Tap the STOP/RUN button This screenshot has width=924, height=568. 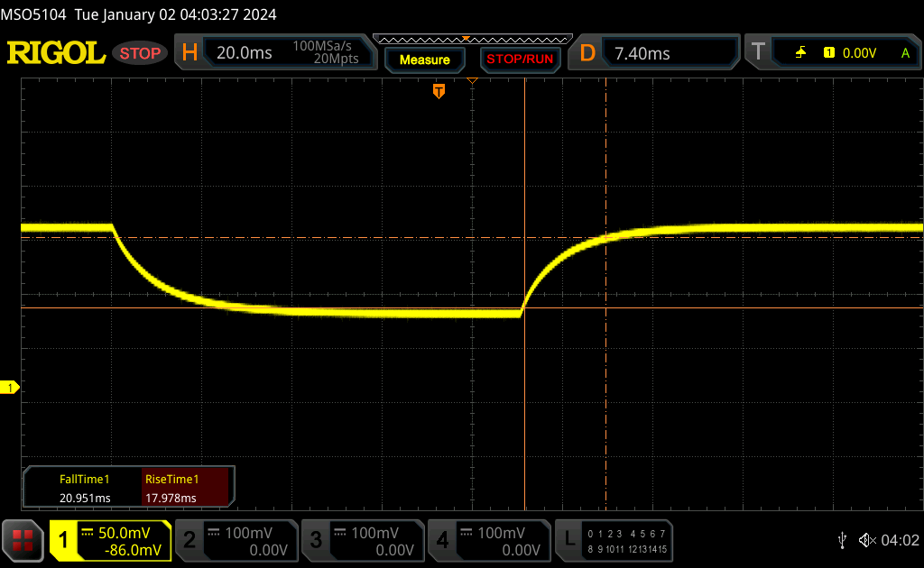(x=520, y=60)
